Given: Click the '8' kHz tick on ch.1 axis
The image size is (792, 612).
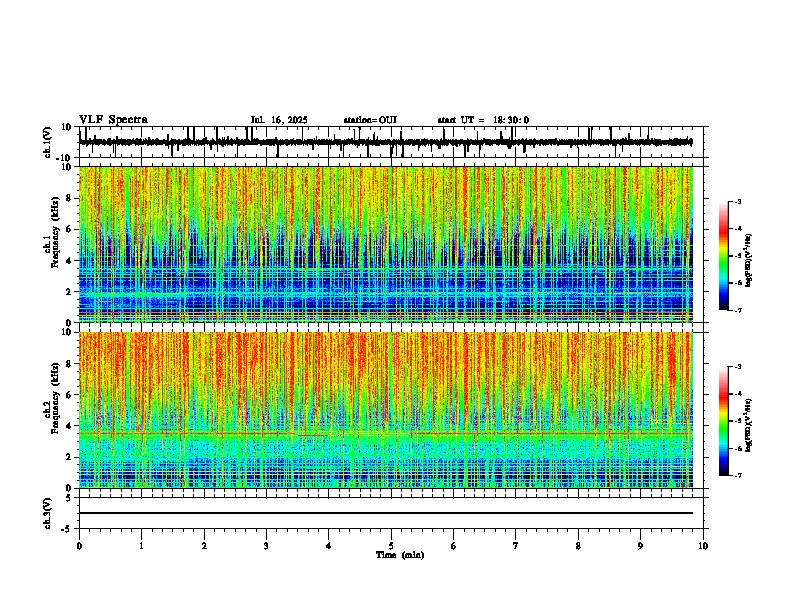Looking at the screenshot, I should (x=69, y=198).
